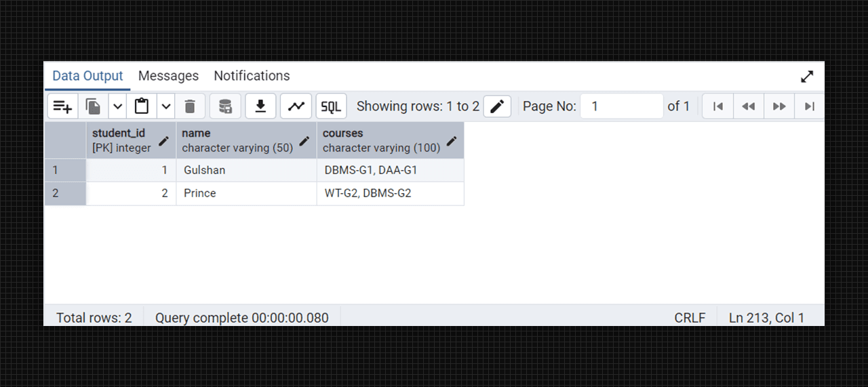868x387 pixels.
Task: Edit the displayed rows range with the pencil button
Action: click(x=497, y=106)
